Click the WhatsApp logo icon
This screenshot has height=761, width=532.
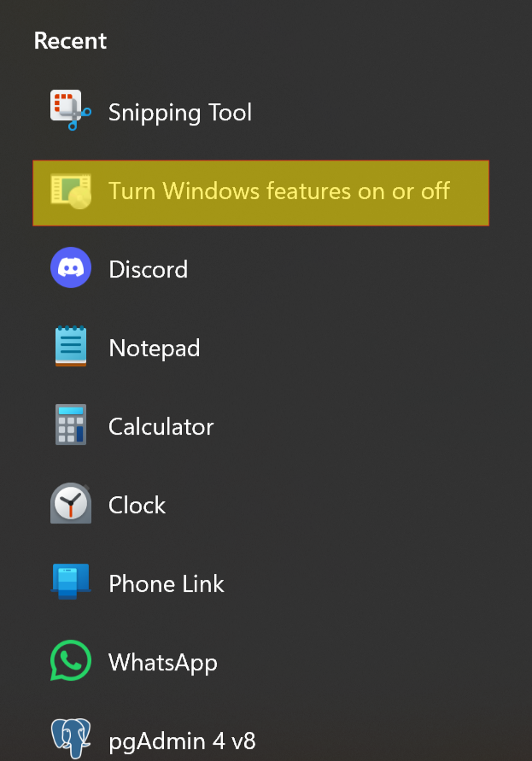[x=71, y=662]
